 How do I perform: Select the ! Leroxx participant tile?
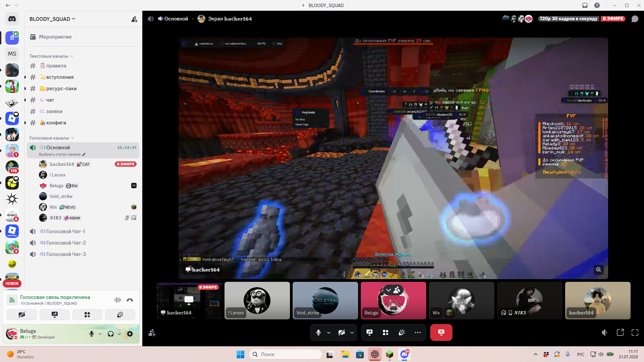(x=257, y=301)
